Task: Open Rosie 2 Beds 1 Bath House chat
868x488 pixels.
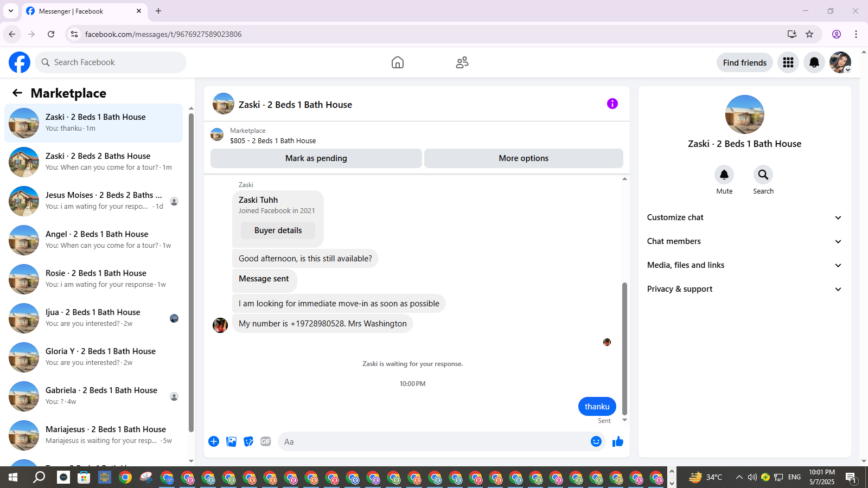Action: [93, 279]
